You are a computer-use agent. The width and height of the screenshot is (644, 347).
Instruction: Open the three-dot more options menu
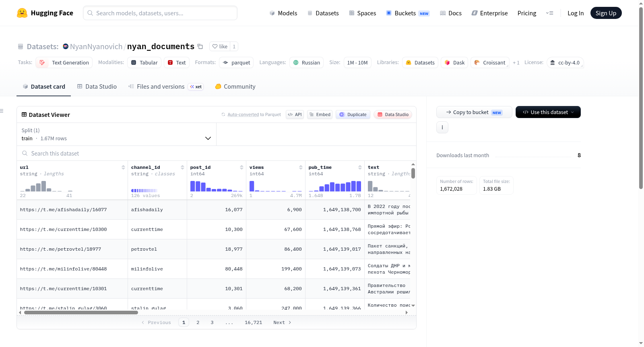click(442, 127)
